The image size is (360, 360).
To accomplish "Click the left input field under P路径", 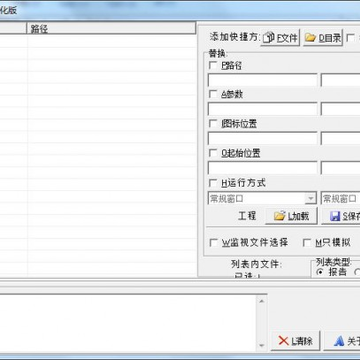I will (262, 80).
